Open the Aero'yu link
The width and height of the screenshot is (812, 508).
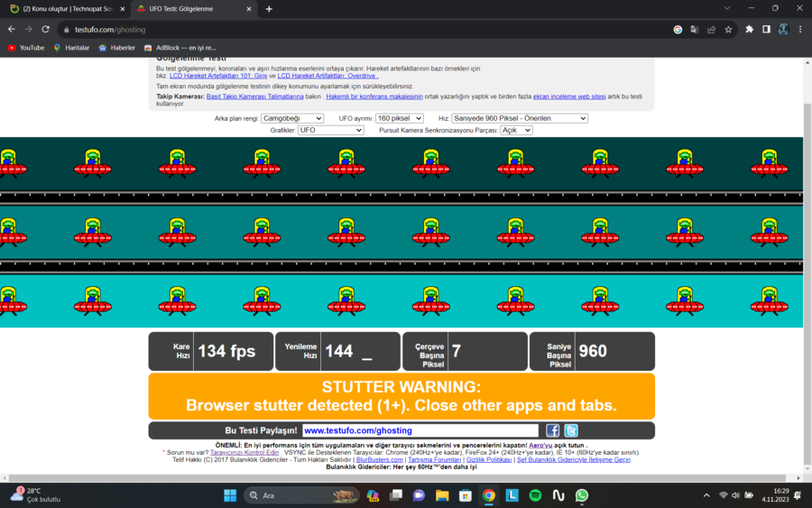(x=540, y=446)
